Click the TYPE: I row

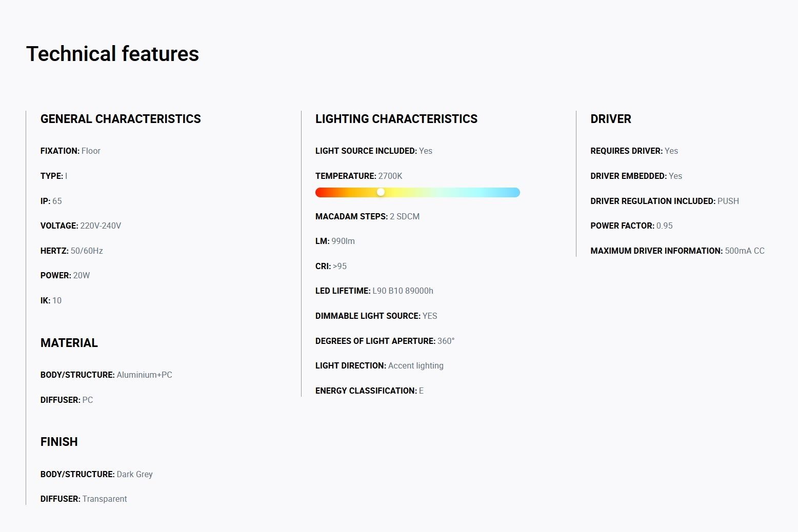pyautogui.click(x=54, y=176)
